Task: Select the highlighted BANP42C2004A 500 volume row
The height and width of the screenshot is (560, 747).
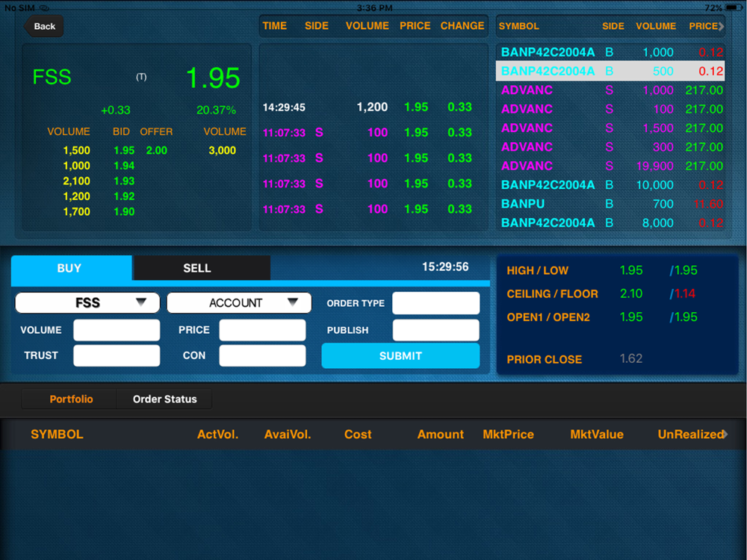Action: pos(610,71)
